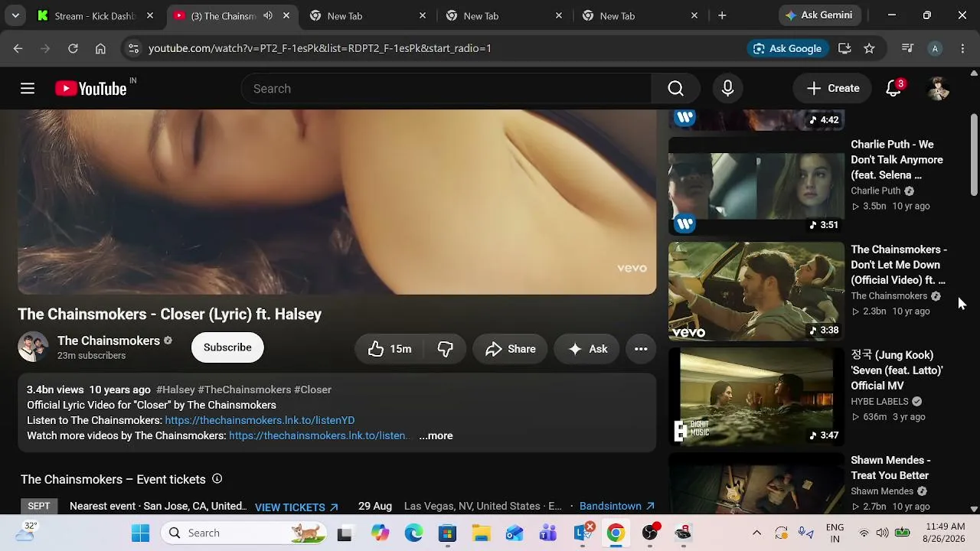Image resolution: width=980 pixels, height=551 pixels.
Task: Open Ask Gemini in Chrome
Action: [x=821, y=15]
